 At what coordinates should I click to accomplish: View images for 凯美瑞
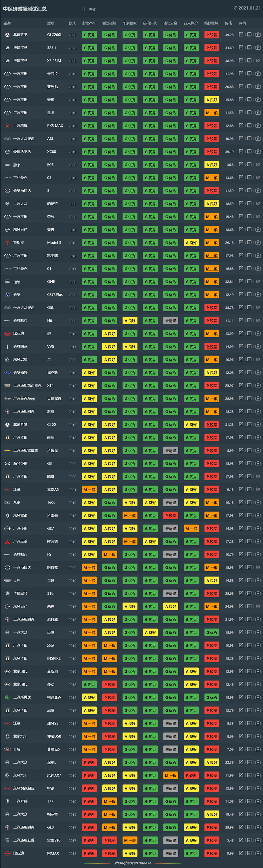click(x=250, y=256)
